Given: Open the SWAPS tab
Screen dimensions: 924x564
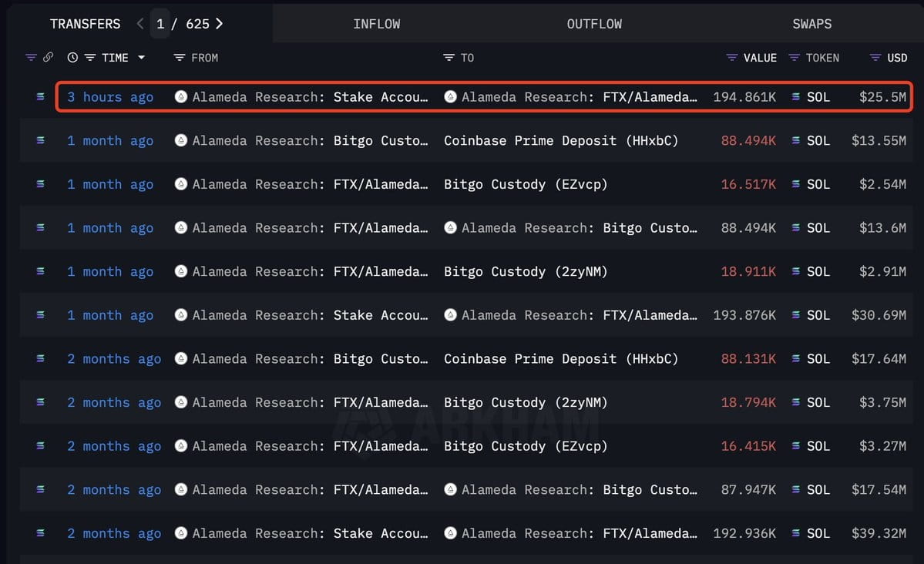Looking at the screenshot, I should point(811,24).
